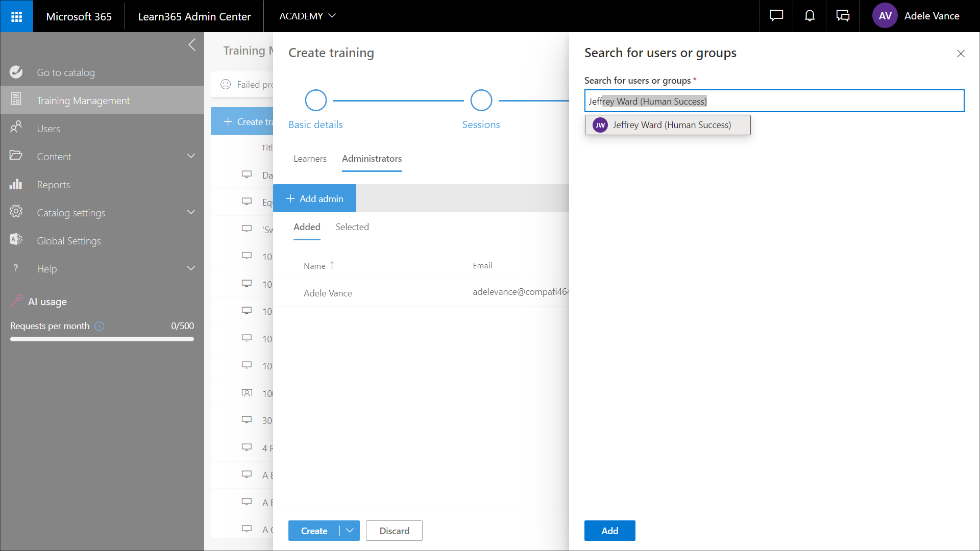Click the Add button
980x551 pixels.
609,531
